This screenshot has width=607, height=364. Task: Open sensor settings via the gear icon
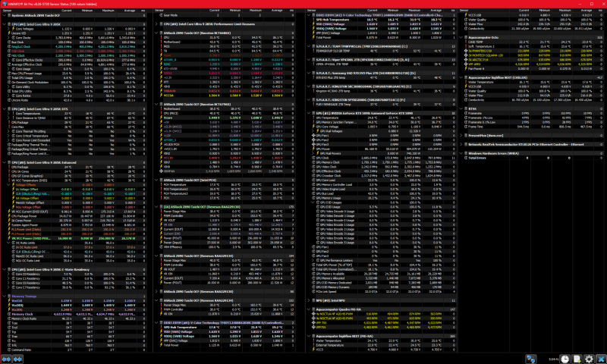589,359
